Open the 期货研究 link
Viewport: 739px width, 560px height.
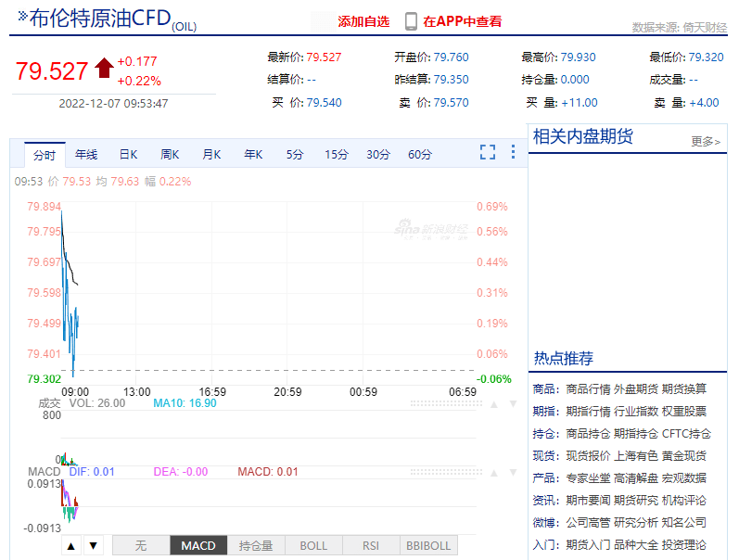636,500
